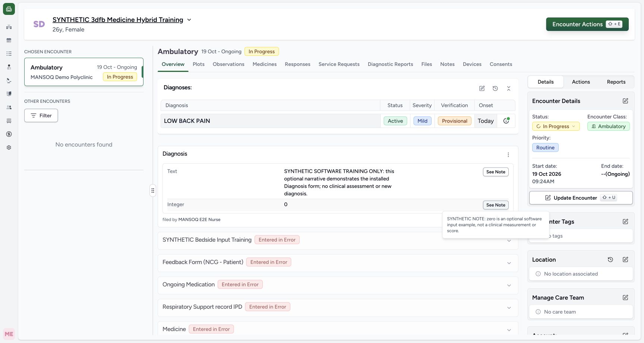Select the Actions tab in side panel
644x343 pixels.
(581, 82)
